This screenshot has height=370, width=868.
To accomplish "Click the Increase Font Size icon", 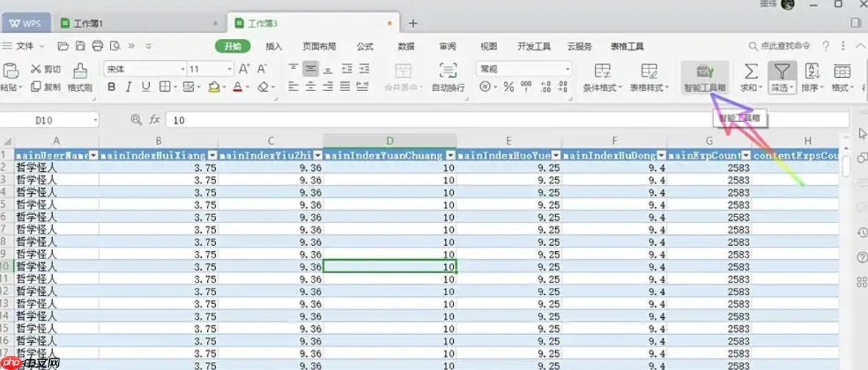I will click(x=245, y=68).
